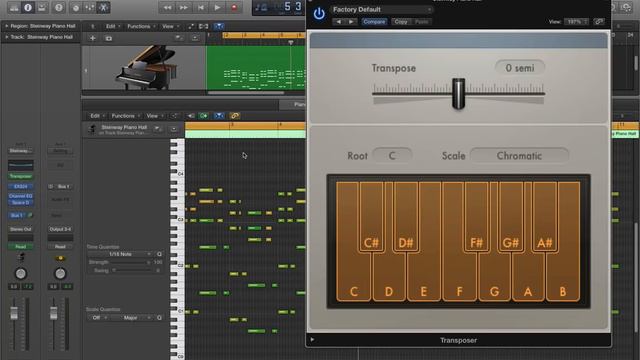Select the previous plugin preset arrow

338,22
